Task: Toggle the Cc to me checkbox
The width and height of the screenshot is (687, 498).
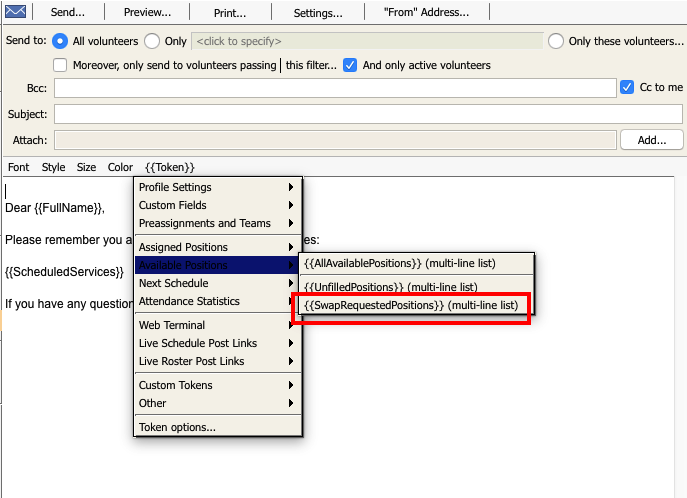Action: pos(627,87)
